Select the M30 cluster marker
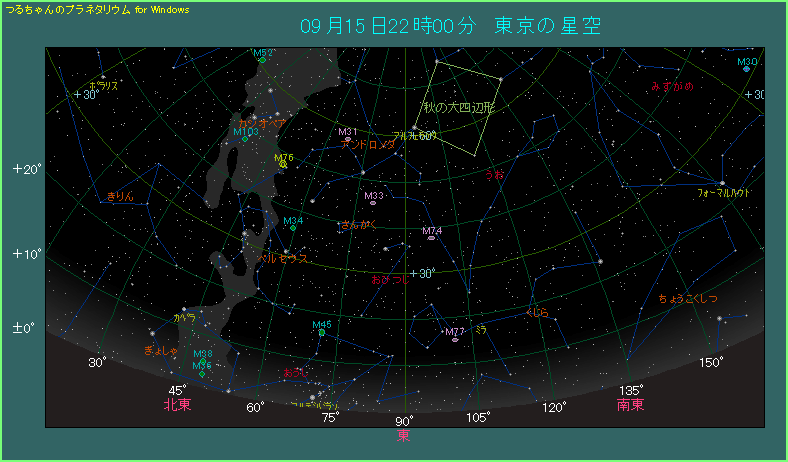The width and height of the screenshot is (788, 462). [x=747, y=69]
